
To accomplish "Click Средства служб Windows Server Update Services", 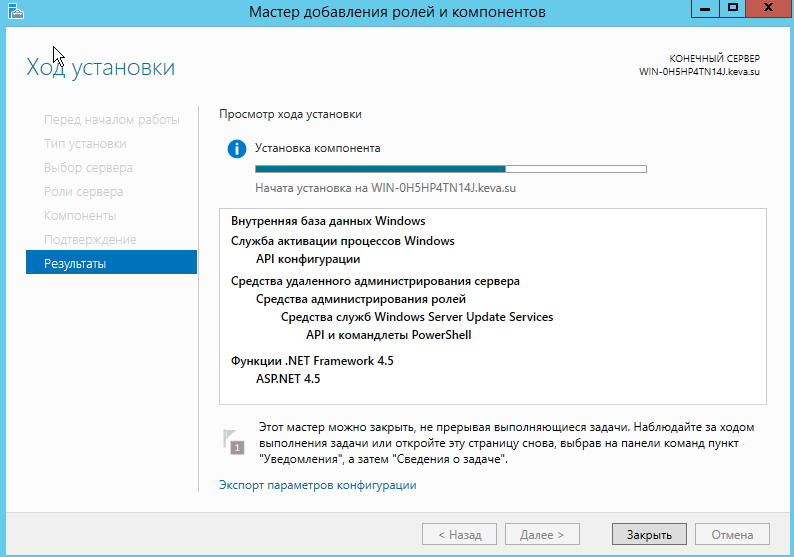I will (417, 317).
